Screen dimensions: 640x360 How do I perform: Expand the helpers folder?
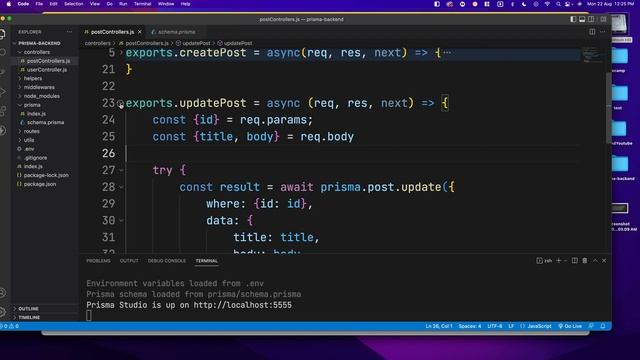(33, 78)
